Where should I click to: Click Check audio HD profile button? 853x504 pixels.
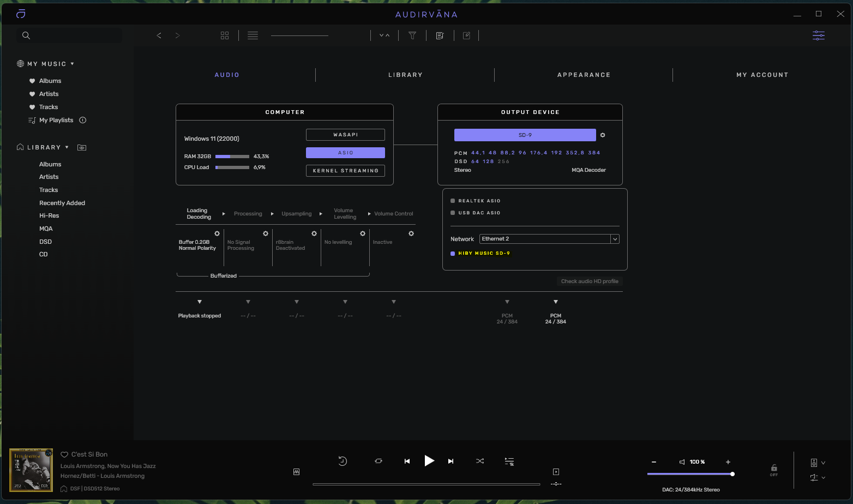click(x=590, y=281)
